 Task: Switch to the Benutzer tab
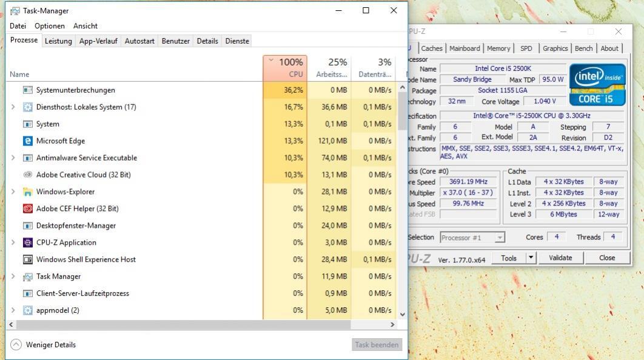point(176,41)
